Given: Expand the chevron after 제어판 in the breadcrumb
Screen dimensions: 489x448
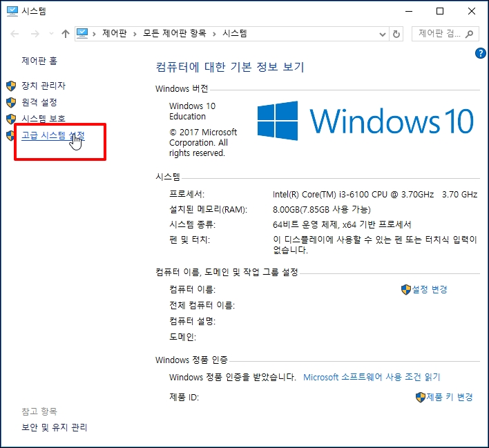Looking at the screenshot, I should click(135, 34).
